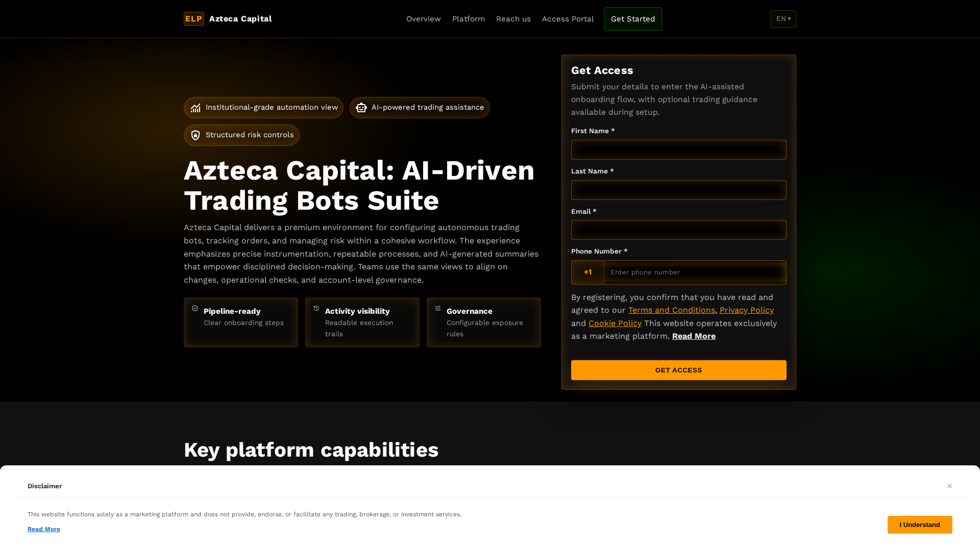Click 'Clear onboarding steps' card text
This screenshot has height=551, width=980.
point(243,323)
